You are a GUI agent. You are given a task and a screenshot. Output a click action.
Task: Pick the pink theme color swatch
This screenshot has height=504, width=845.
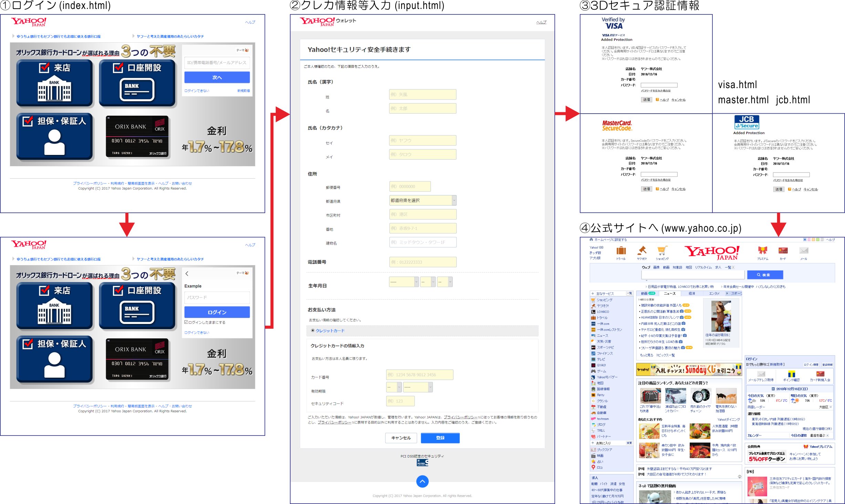(809, 239)
